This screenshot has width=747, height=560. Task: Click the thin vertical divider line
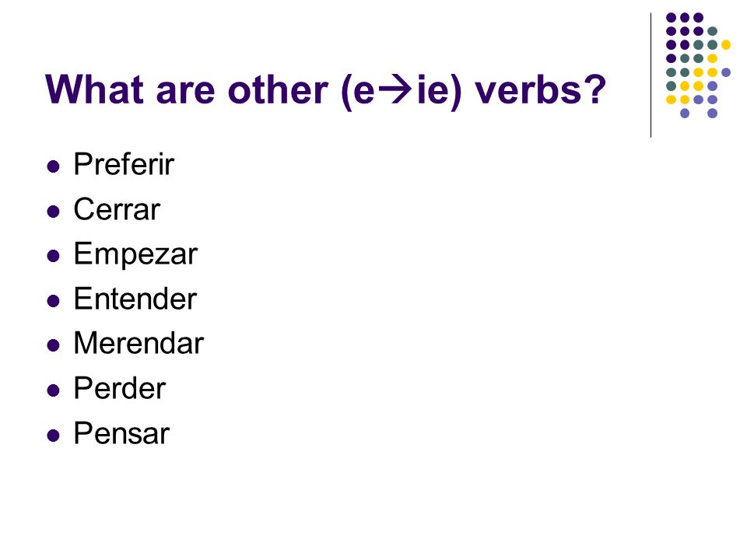(x=651, y=75)
